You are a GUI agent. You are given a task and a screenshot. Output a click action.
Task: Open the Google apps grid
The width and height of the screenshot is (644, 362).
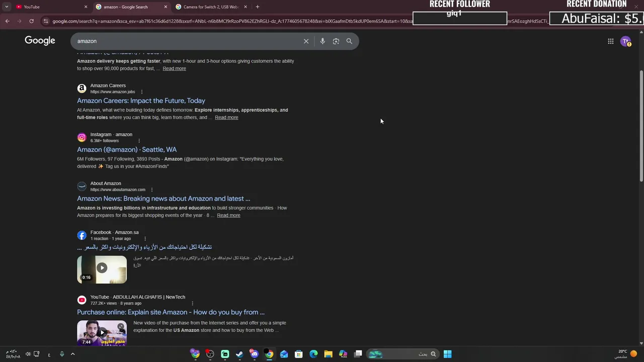coord(610,41)
